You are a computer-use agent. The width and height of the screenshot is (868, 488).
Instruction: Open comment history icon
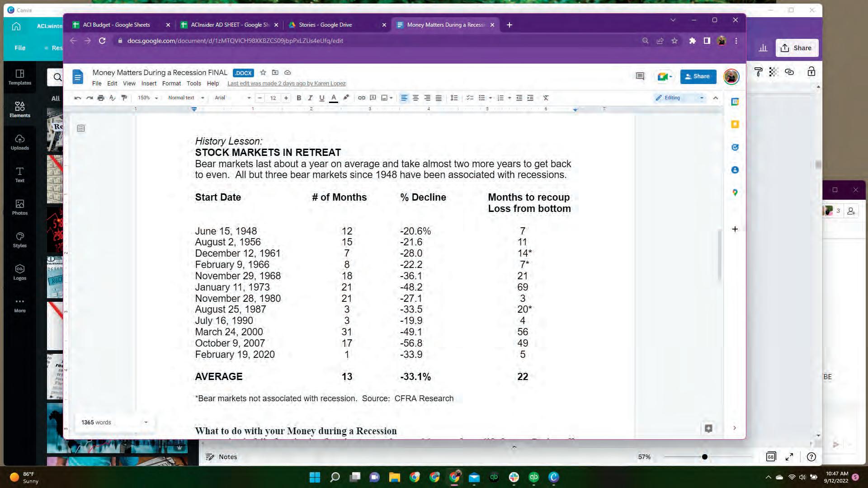point(640,76)
